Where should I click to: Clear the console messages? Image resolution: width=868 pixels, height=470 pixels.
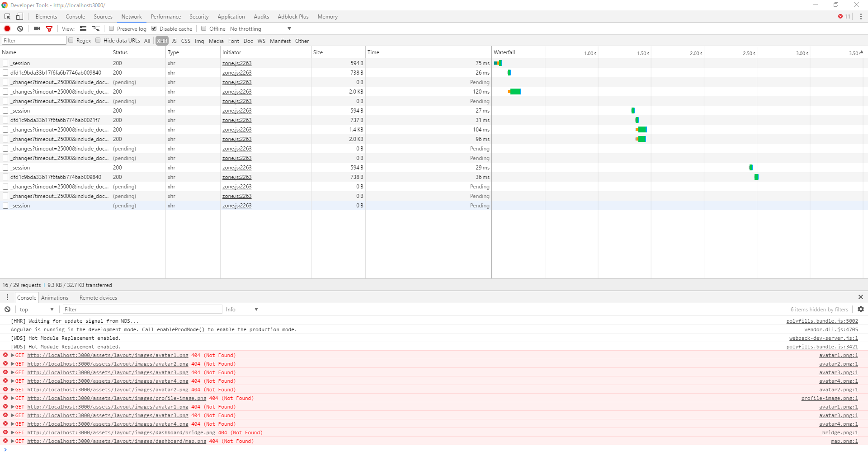coord(7,309)
